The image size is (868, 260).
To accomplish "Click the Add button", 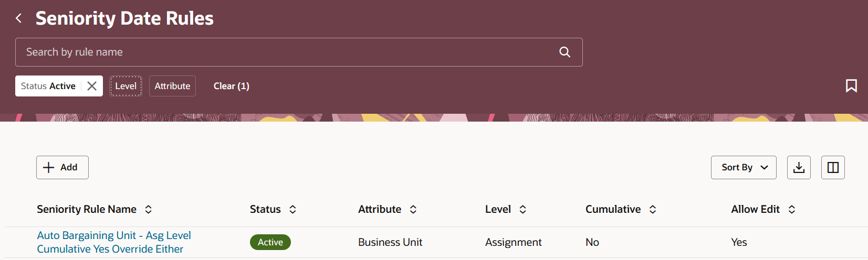I will 62,168.
